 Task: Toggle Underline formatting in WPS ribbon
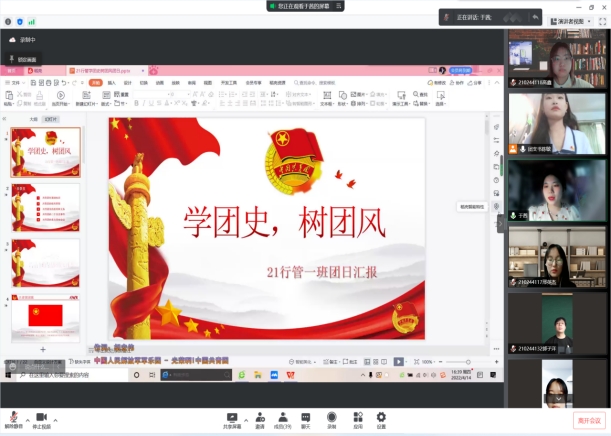[151, 103]
